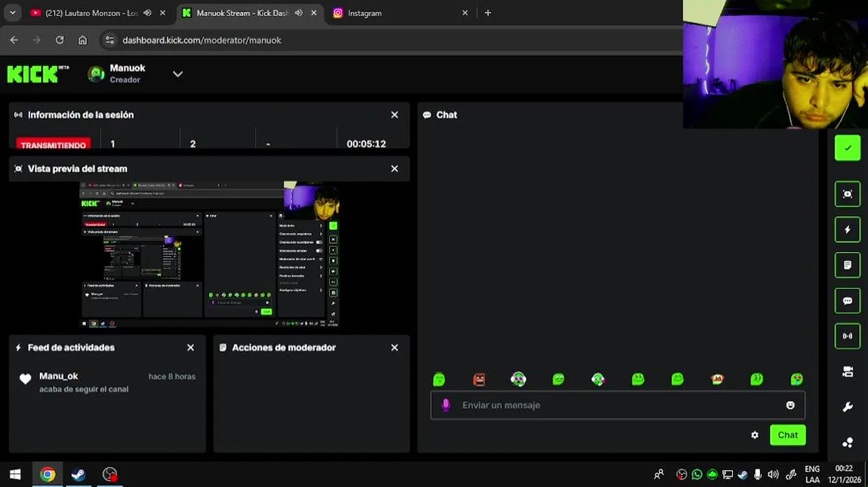
Task: Click the heart icon next to Manu_ok
Action: 25,379
